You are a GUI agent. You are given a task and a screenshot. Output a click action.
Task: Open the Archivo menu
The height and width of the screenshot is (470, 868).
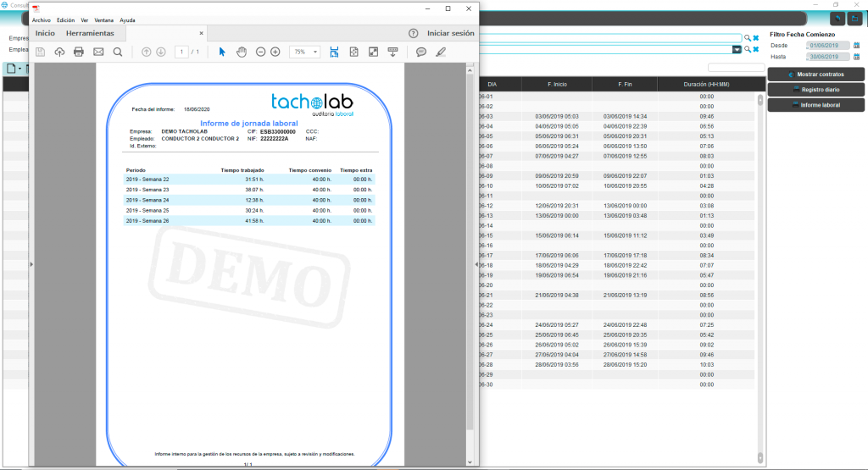(42, 19)
